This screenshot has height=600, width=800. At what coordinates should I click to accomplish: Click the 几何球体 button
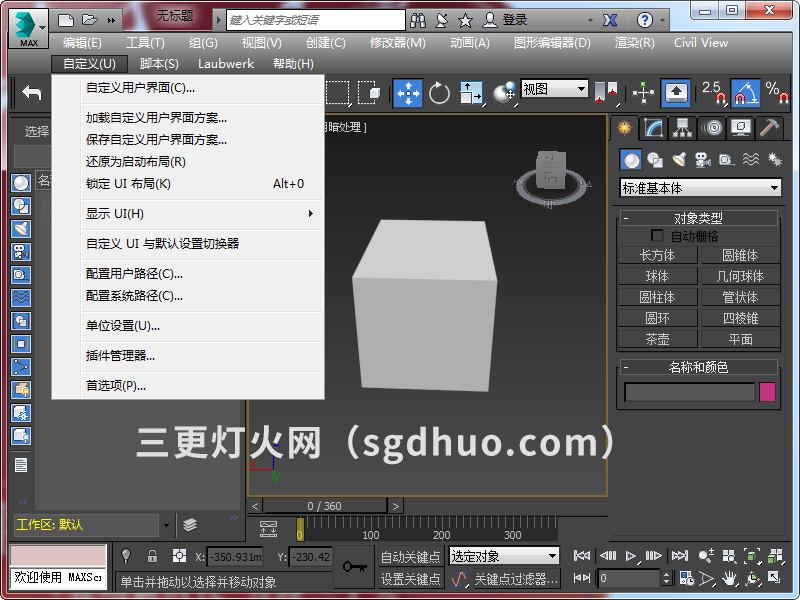point(740,276)
